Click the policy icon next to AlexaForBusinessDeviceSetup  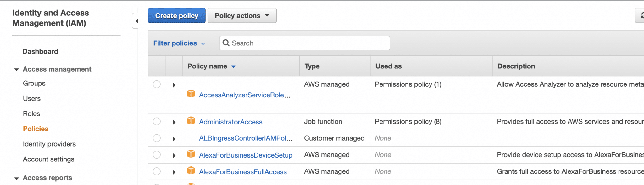pyautogui.click(x=191, y=154)
